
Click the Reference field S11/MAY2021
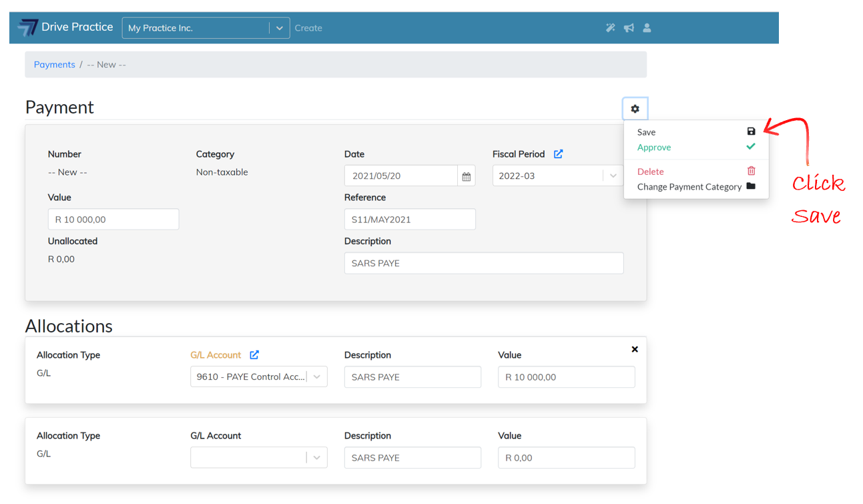(x=410, y=220)
